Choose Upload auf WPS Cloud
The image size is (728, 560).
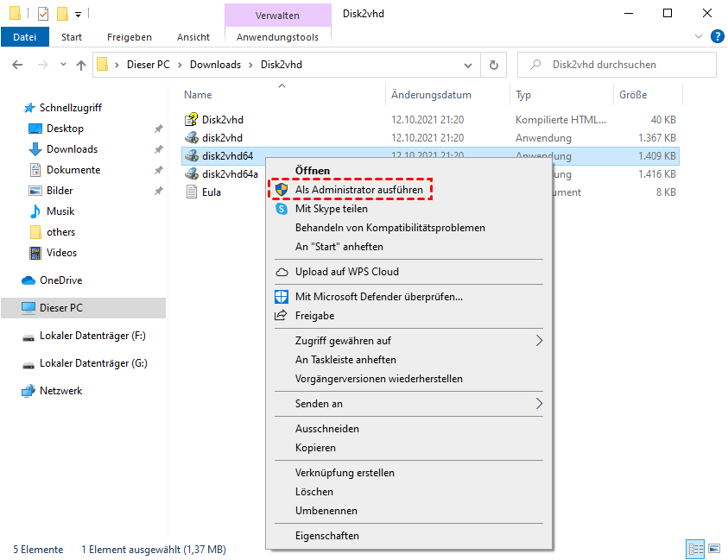(x=408, y=272)
